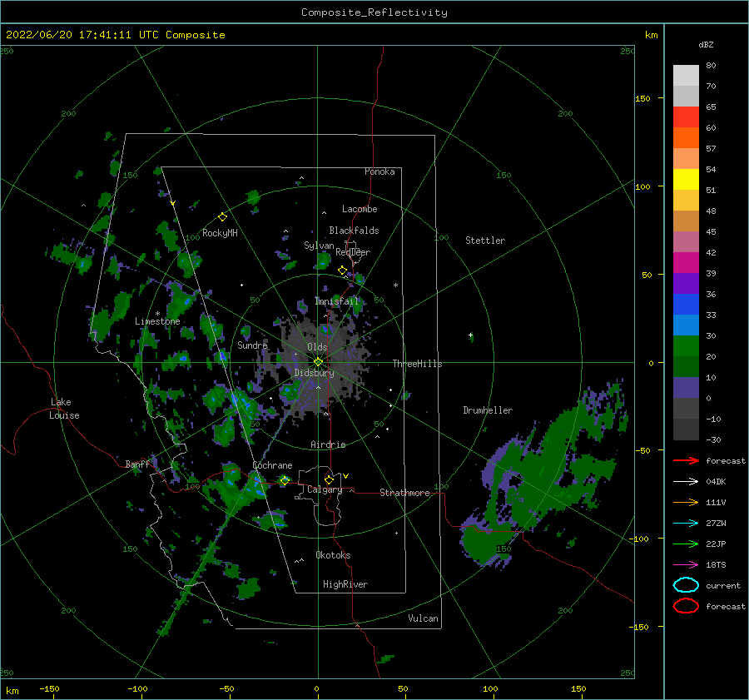Click the Lacombe map label

360,209
